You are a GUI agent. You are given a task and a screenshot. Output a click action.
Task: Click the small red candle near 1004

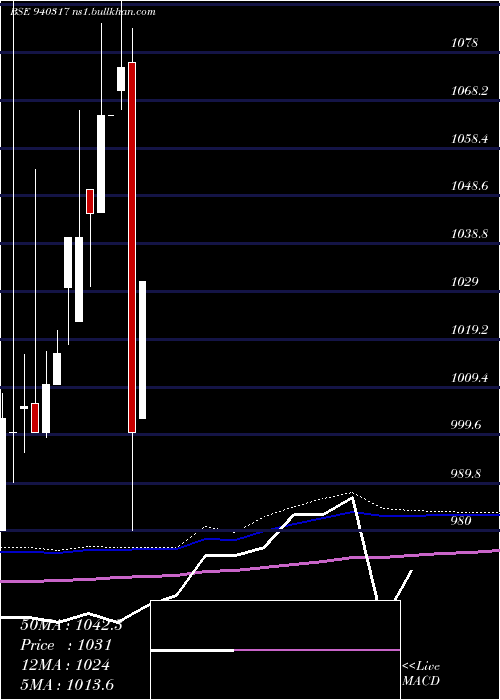[x=35, y=418]
